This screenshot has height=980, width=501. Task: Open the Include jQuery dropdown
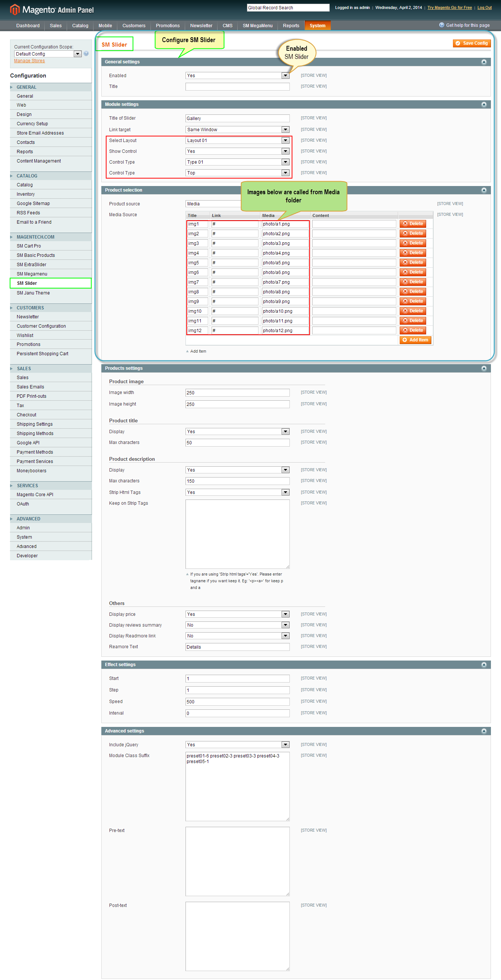[x=238, y=744]
